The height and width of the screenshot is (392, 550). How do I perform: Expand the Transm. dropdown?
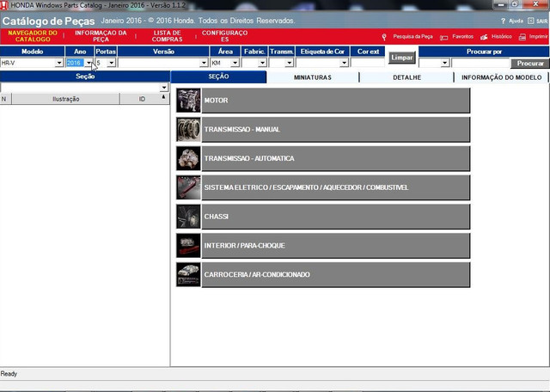(x=290, y=63)
